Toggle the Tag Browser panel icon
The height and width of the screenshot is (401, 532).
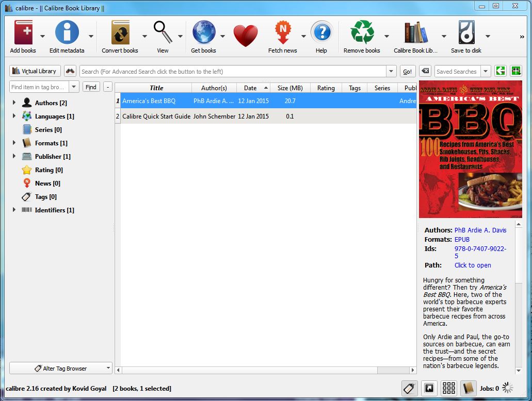pos(410,388)
